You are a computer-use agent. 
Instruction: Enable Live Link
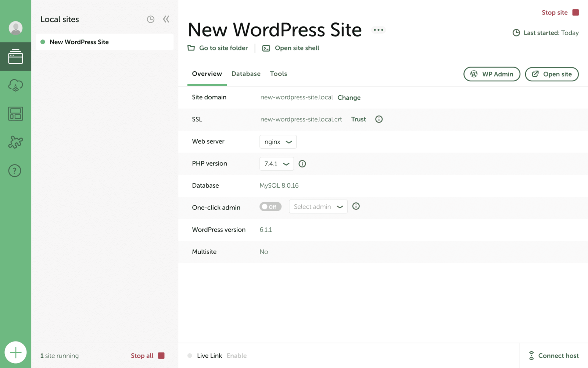(x=237, y=355)
